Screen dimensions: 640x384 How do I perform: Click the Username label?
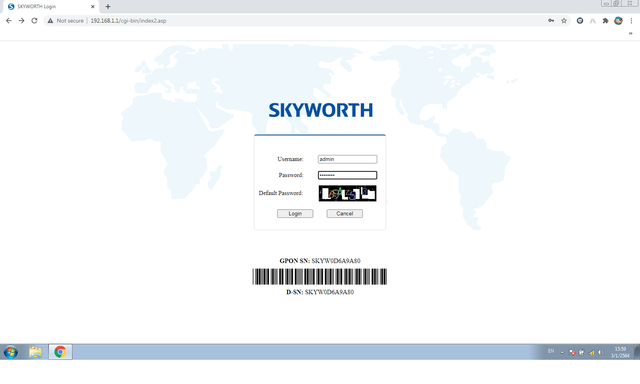point(290,159)
